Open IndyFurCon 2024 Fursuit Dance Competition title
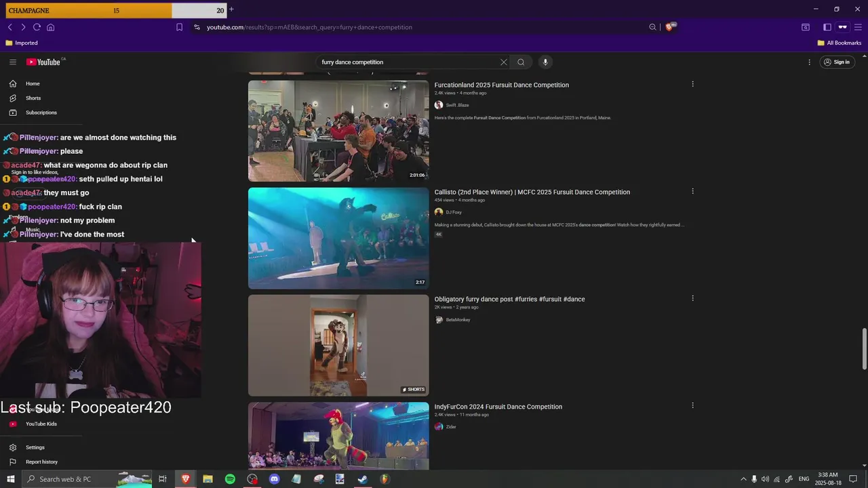 coord(498,407)
